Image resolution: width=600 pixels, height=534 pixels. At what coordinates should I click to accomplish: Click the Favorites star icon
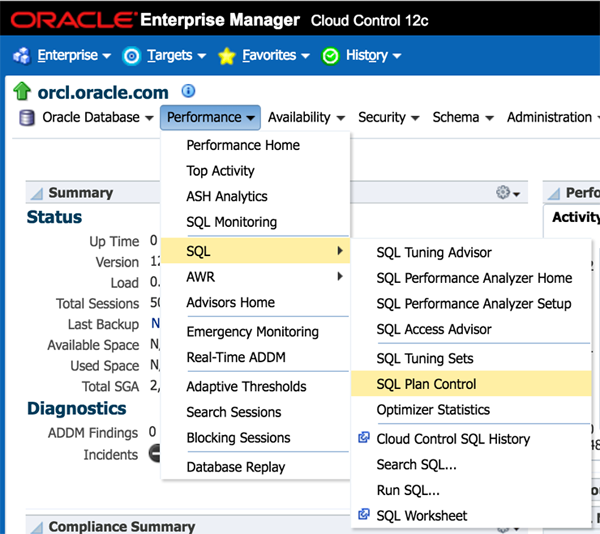(227, 56)
